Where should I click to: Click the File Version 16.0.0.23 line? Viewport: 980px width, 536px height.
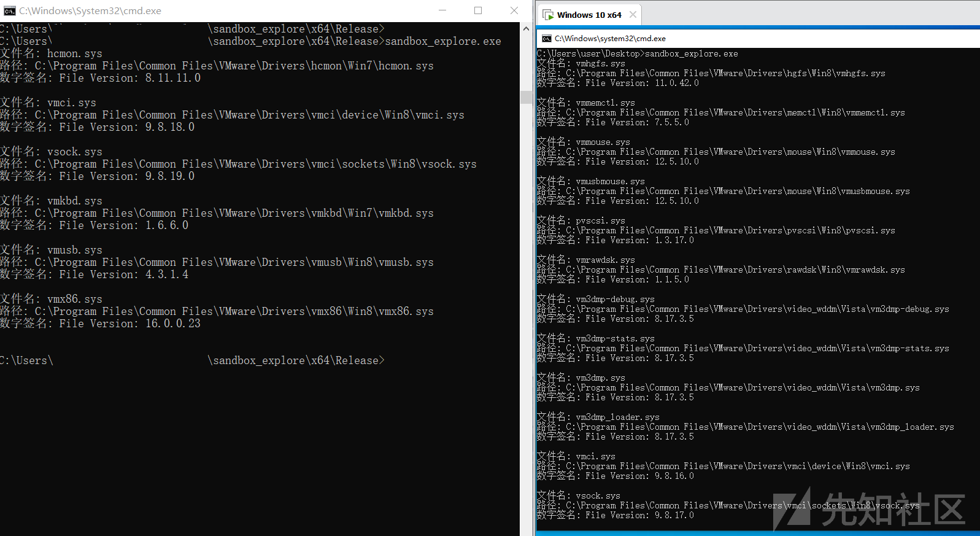click(101, 324)
